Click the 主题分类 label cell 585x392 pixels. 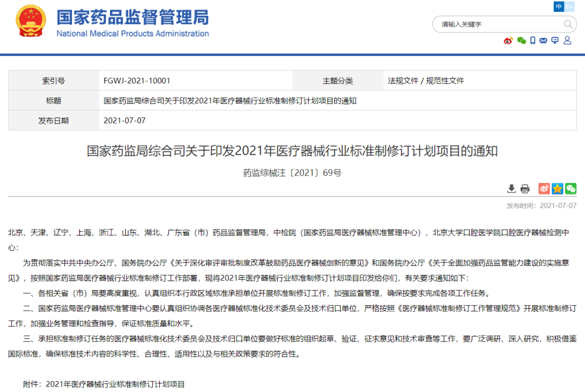[x=337, y=81]
